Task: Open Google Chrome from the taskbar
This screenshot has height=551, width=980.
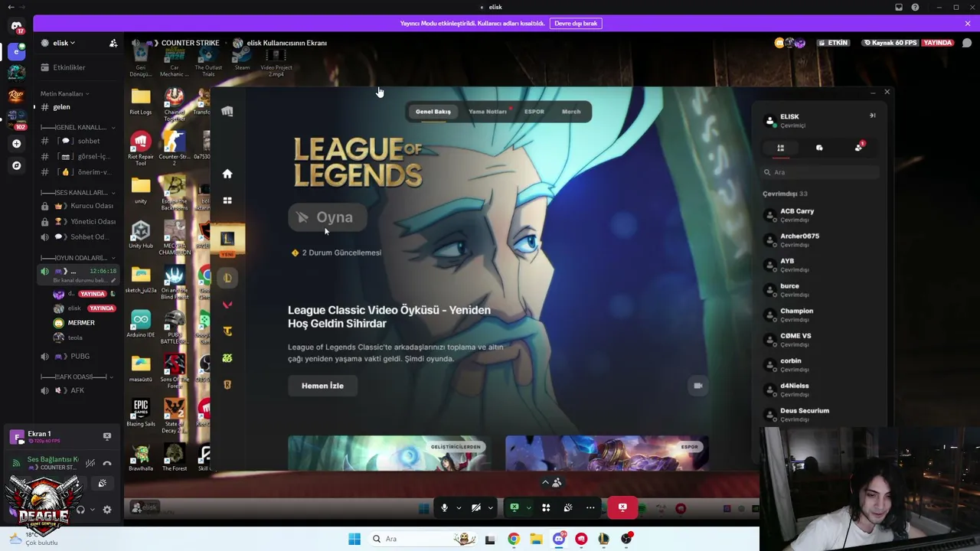Action: pyautogui.click(x=514, y=539)
